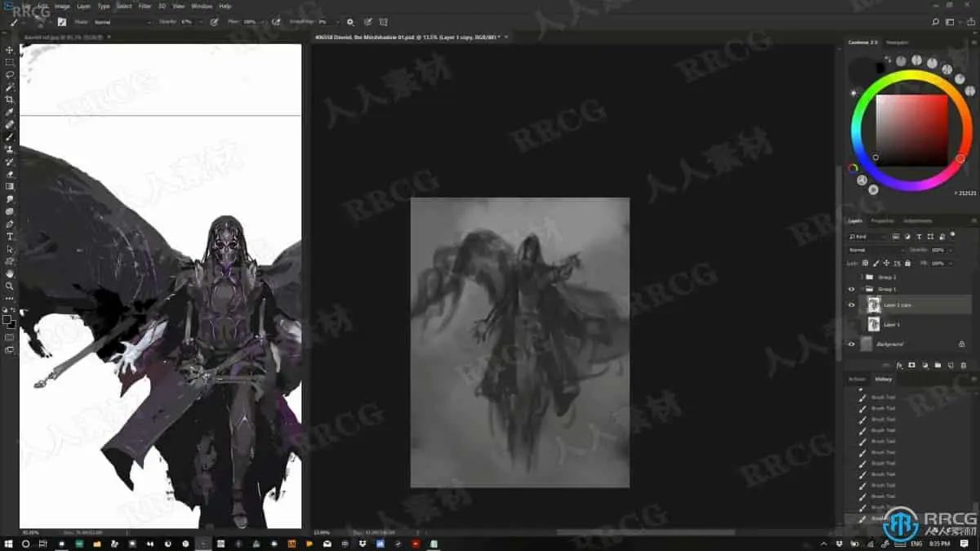Switch to the Properties tab
The height and width of the screenshot is (551, 980).
pos(882,221)
